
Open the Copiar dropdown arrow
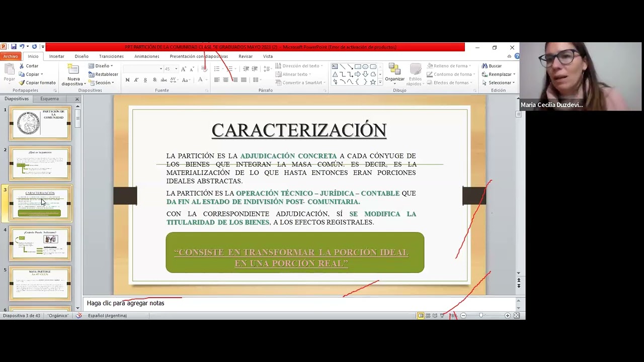pos(42,74)
